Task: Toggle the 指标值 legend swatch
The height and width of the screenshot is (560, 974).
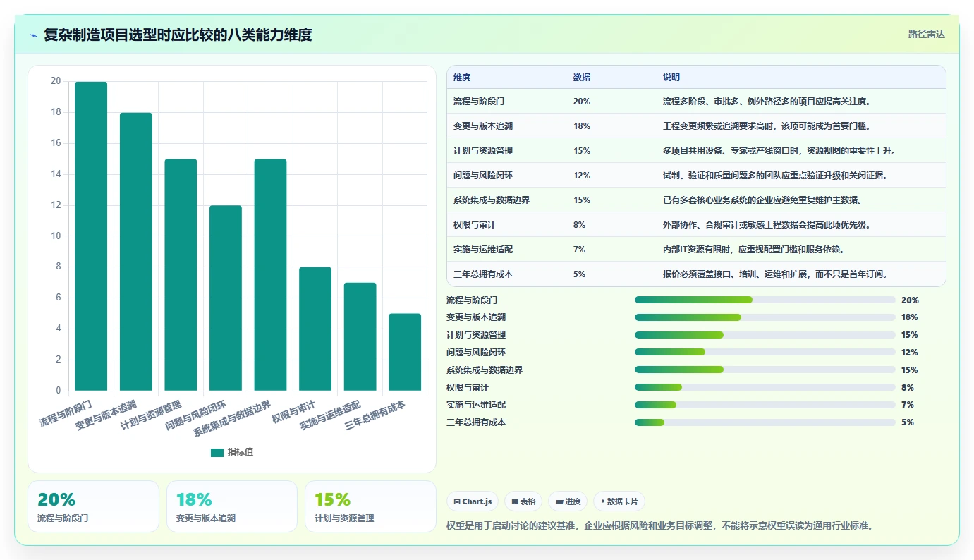Action: [x=217, y=452]
